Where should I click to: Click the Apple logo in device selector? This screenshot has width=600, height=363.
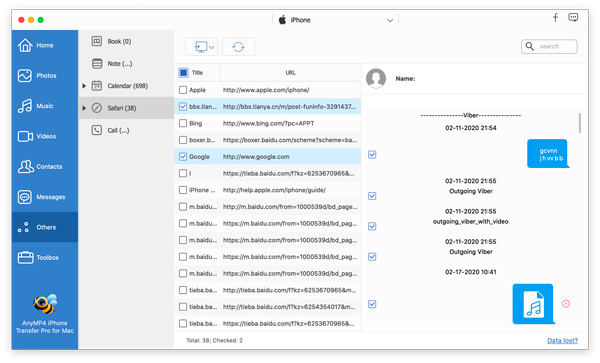click(282, 20)
